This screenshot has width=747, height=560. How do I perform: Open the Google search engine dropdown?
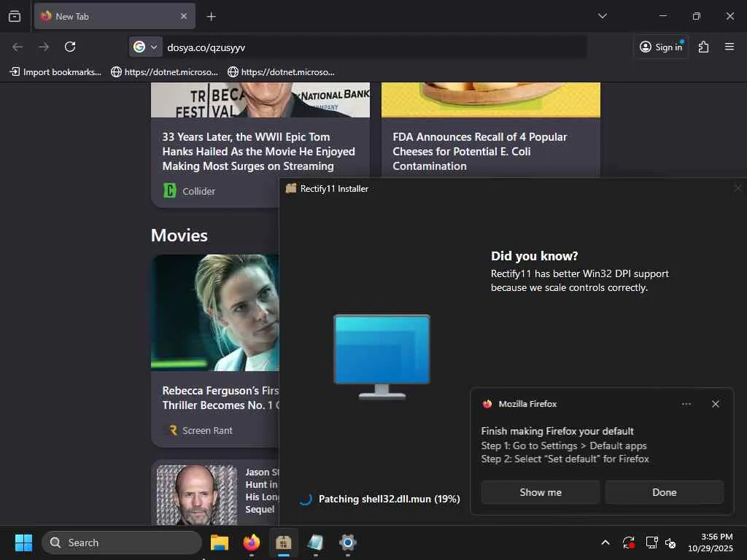[x=145, y=47]
